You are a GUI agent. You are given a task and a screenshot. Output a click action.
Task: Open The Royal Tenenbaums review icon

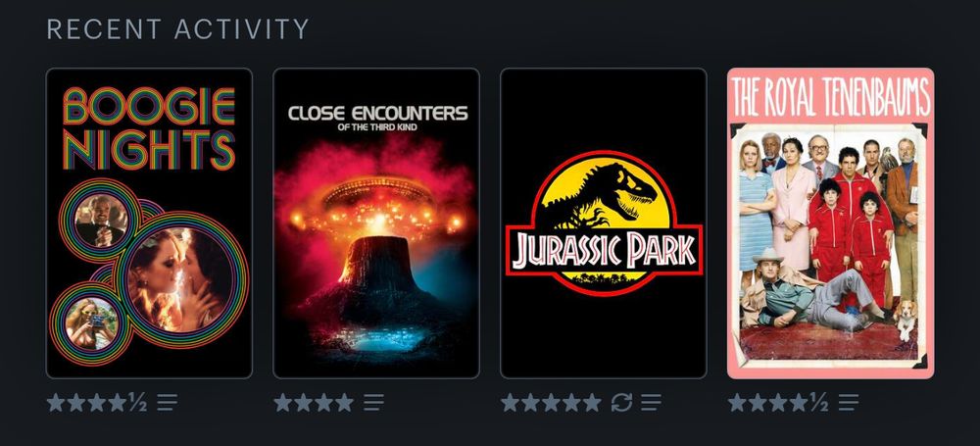tap(849, 402)
